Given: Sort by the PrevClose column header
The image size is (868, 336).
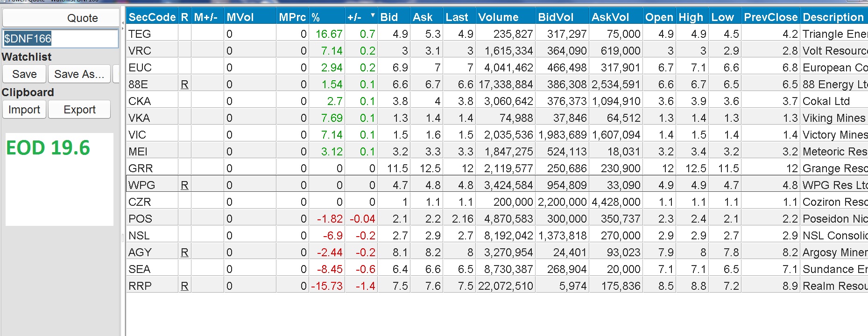Looking at the screenshot, I should click(771, 17).
